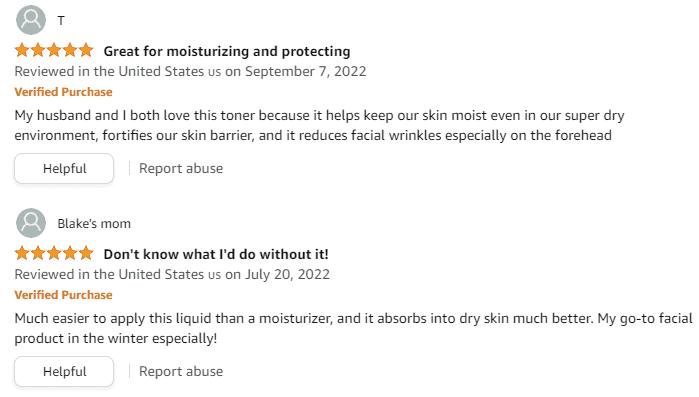Screen dimensions: 699x397
Task: Mark T's review as Helpful
Action: [x=64, y=168]
